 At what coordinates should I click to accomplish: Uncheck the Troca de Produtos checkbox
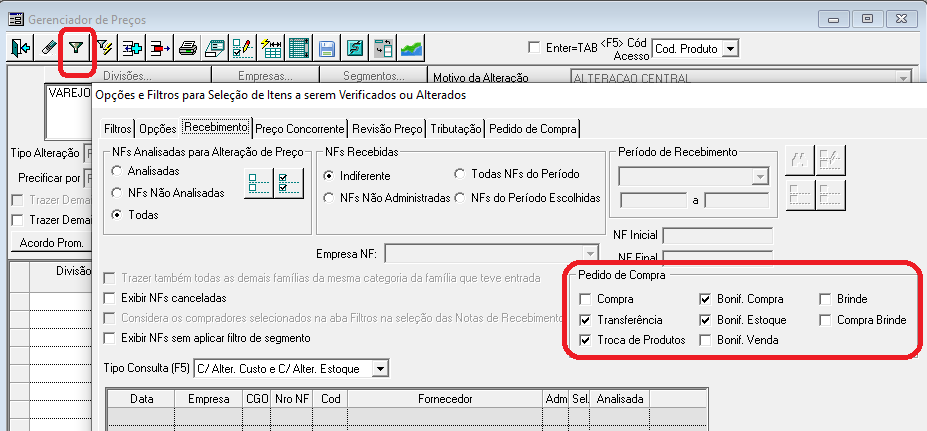tap(585, 340)
